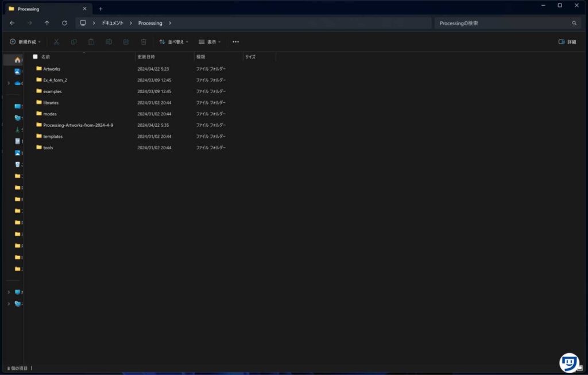The width and height of the screenshot is (588, 375).
Task: Select the Ex_4_form_2 folder
Action: (55, 80)
